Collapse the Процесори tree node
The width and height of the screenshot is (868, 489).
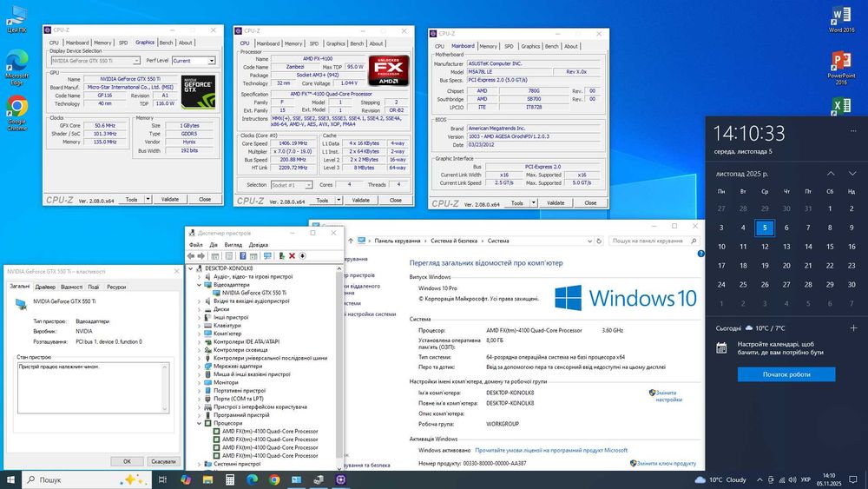point(200,423)
